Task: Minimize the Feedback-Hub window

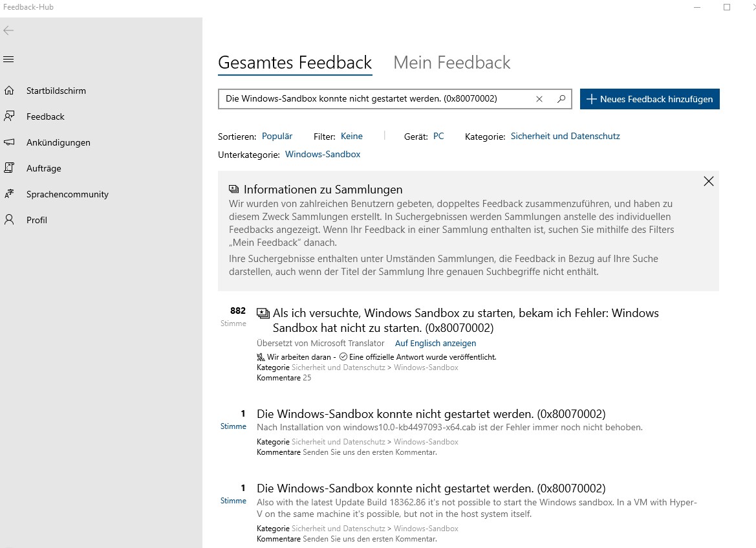Action: (x=697, y=7)
